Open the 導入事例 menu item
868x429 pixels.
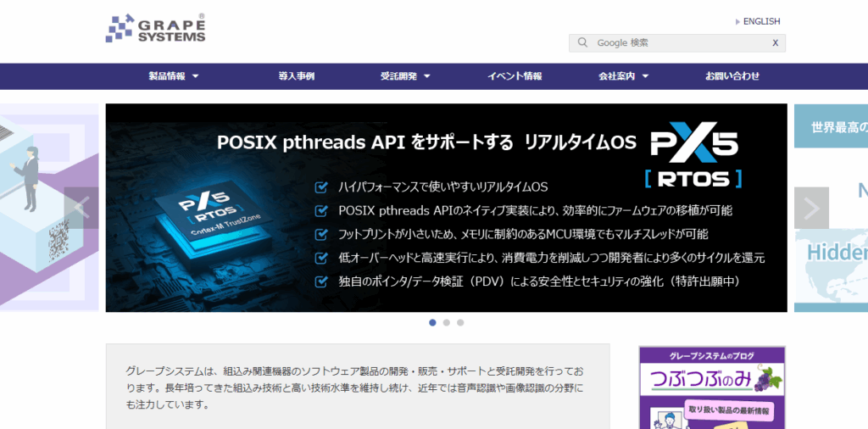point(297,76)
